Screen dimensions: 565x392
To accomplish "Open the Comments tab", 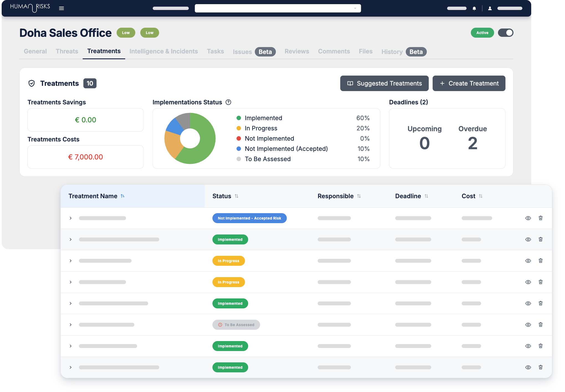I will (x=334, y=51).
